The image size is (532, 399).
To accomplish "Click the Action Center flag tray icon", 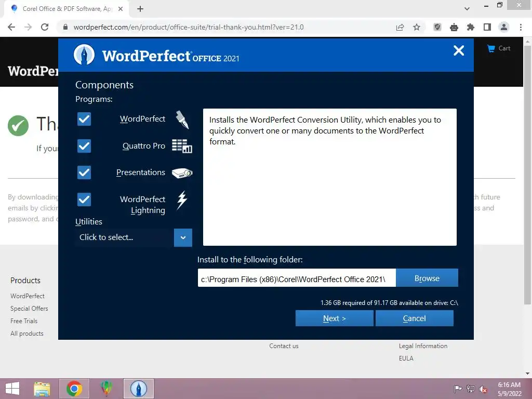I will pos(458,389).
